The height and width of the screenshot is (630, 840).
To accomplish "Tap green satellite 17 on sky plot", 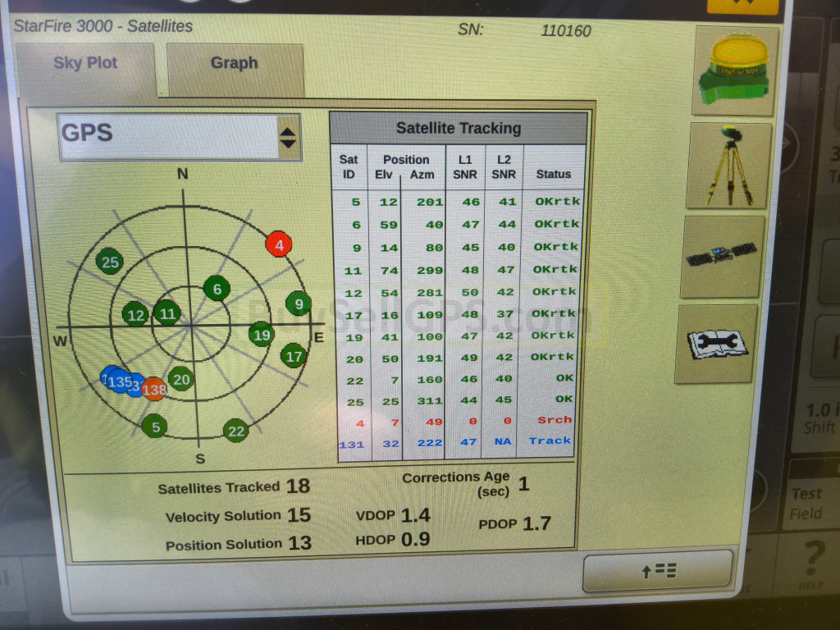I will point(294,356).
